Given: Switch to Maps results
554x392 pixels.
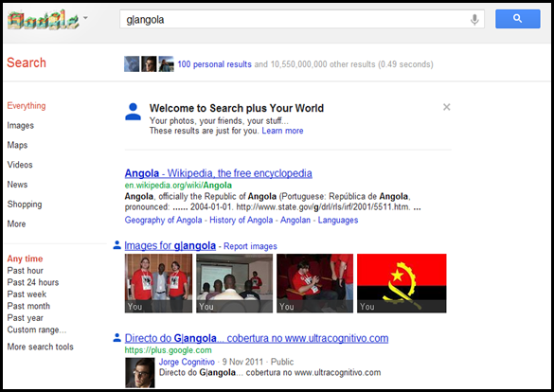Looking at the screenshot, I should tap(17, 145).
